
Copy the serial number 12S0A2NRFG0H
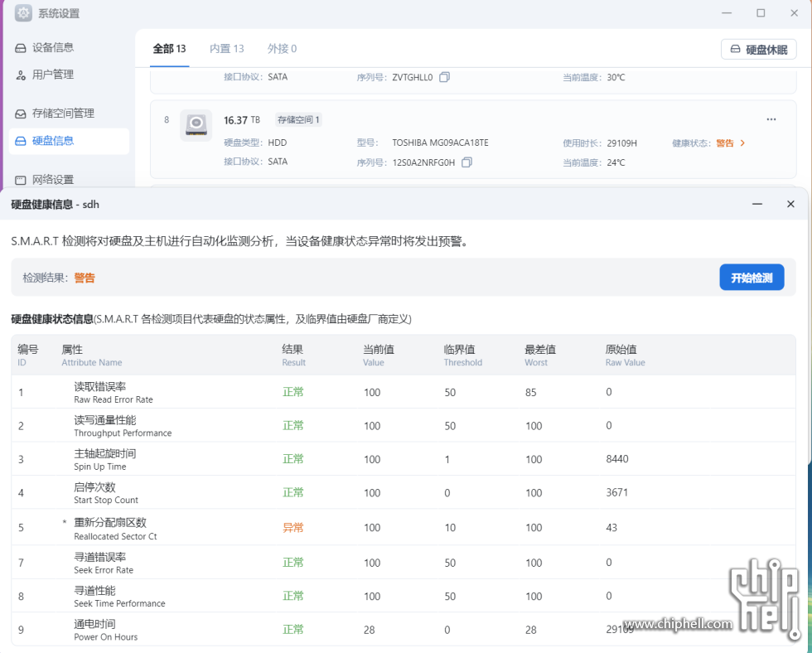point(466,162)
